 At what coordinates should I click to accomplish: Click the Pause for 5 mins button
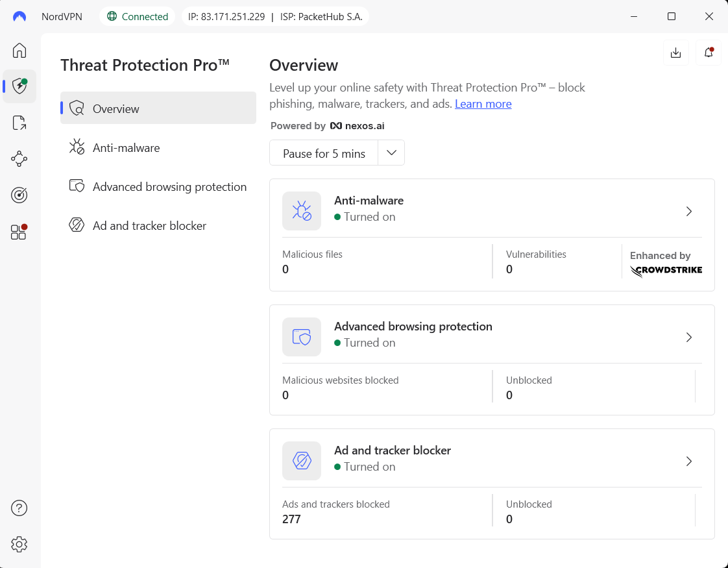324,153
